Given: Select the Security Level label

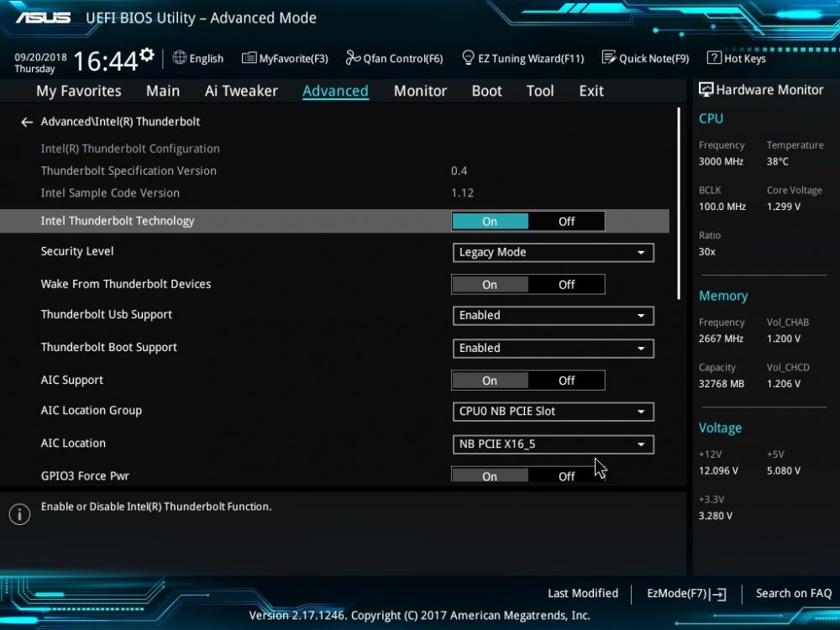Looking at the screenshot, I should 77,251.
